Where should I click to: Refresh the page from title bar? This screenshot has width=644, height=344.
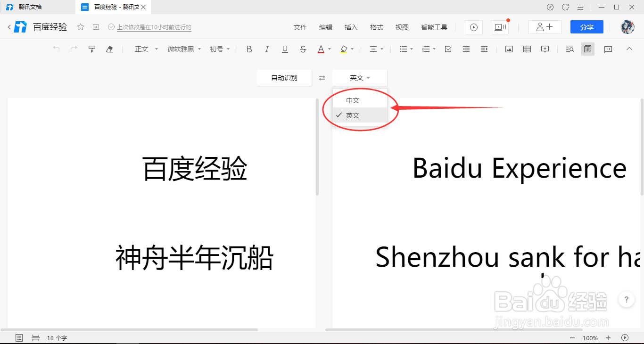[565, 7]
